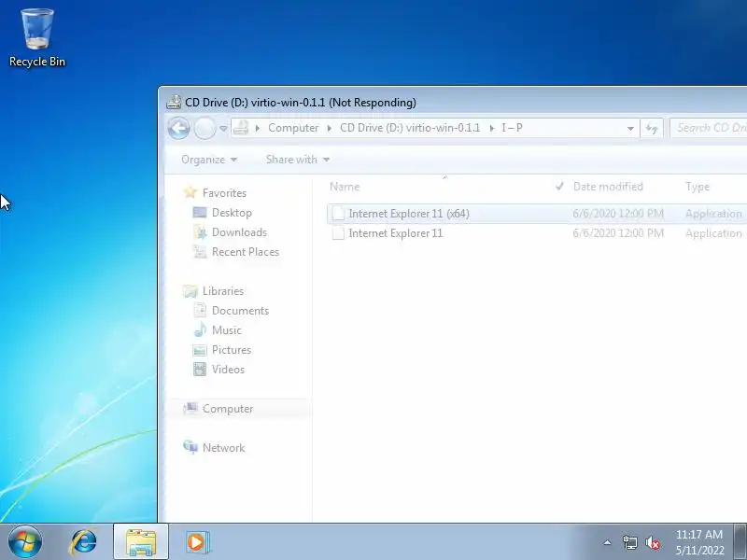Select the Internet Explorer 11 (x64) file
Viewport: 747px width, 560px height.
[x=537, y=214]
